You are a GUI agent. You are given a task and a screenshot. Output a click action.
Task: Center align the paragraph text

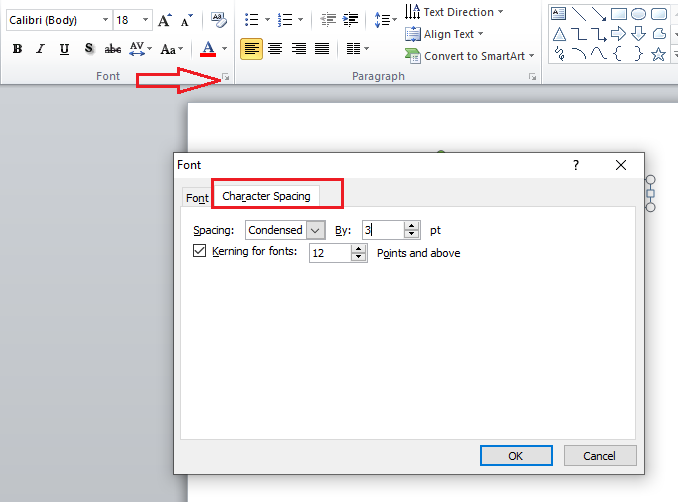click(274, 48)
